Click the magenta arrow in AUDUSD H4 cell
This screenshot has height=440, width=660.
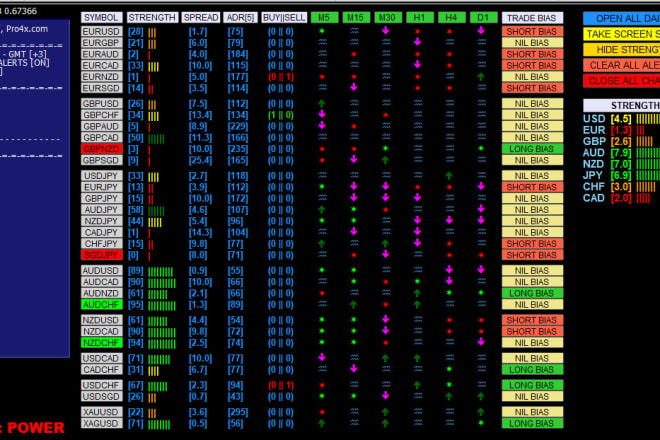tap(449, 270)
